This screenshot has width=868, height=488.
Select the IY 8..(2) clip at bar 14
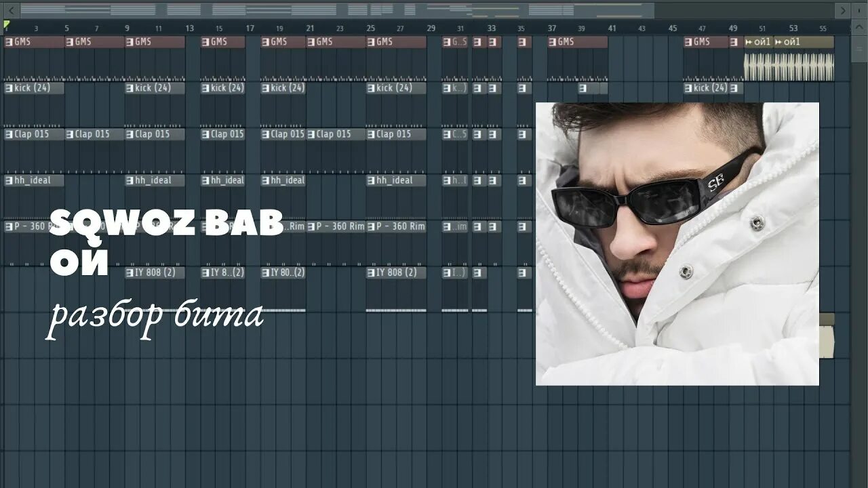pyautogui.click(x=222, y=272)
